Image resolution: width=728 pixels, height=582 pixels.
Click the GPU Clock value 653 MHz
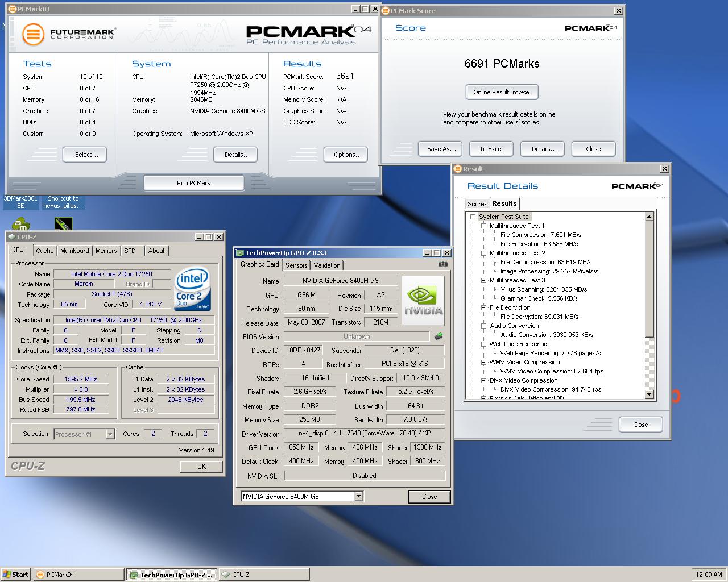[301, 447]
